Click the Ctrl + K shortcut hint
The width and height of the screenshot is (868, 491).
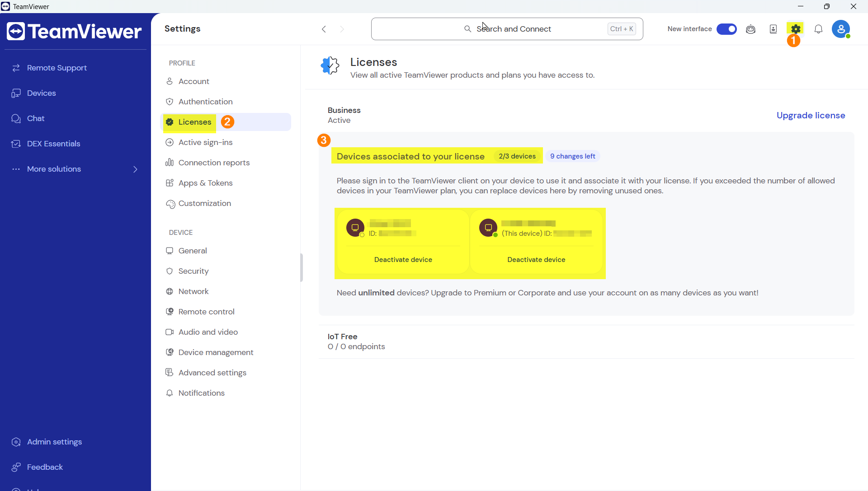coord(622,29)
